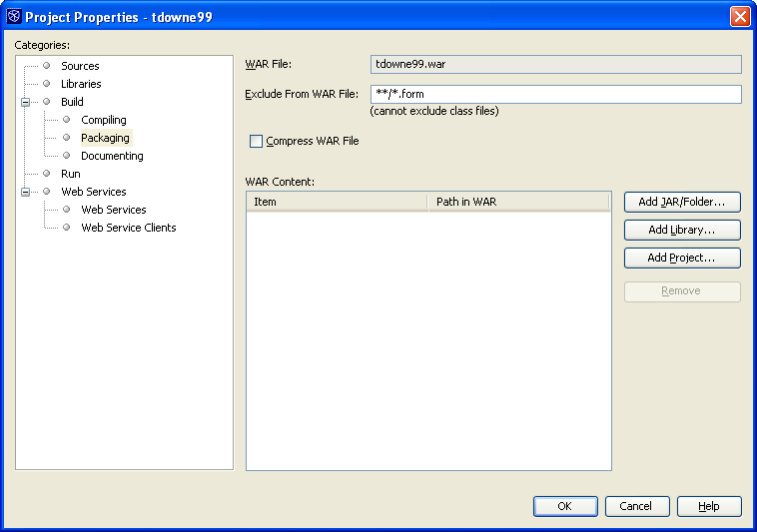Viewport: 757px width, 532px height.
Task: Click the bullet icon next to Compiling
Action: point(67,120)
